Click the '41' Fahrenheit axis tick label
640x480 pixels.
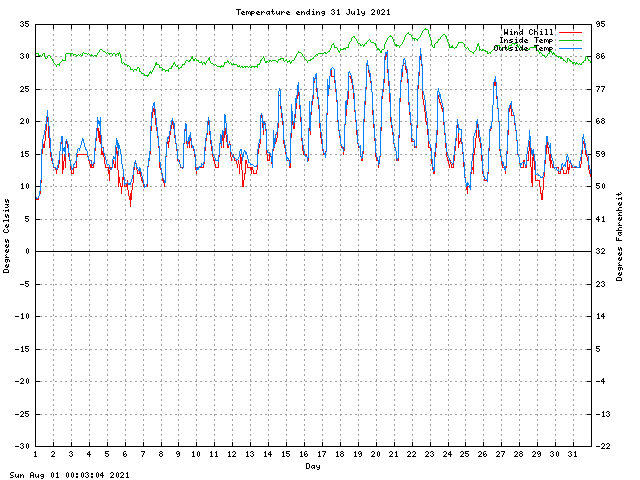[x=600, y=219]
